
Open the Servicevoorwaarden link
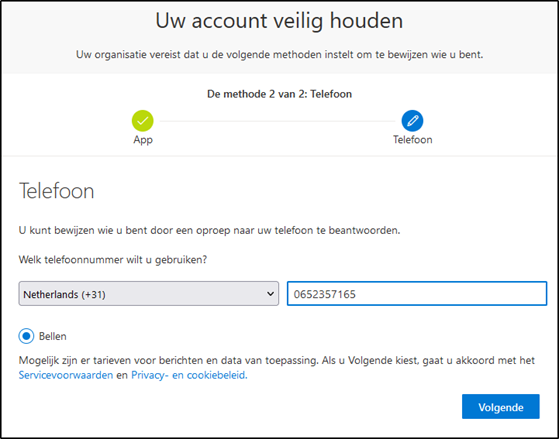pyautogui.click(x=66, y=375)
